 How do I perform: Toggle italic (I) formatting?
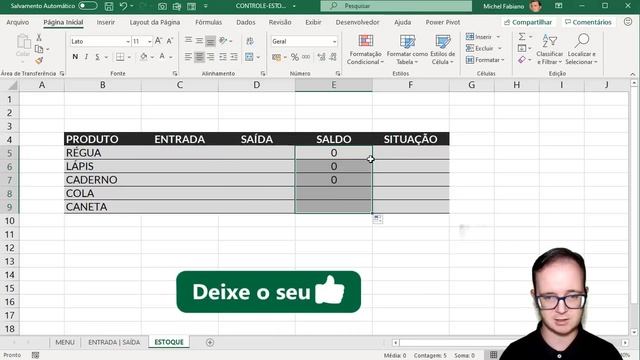pyautogui.click(x=86, y=57)
